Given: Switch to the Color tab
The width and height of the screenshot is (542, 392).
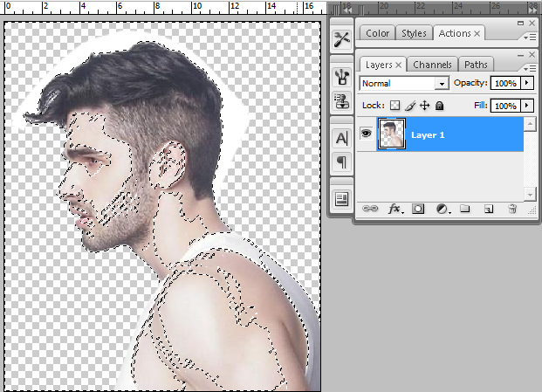Looking at the screenshot, I should coord(377,33).
